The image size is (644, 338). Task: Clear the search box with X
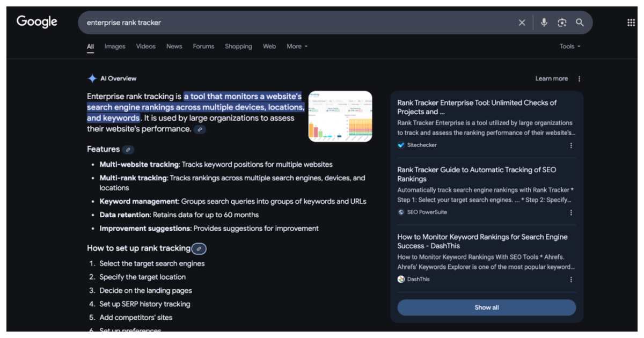[x=522, y=23]
